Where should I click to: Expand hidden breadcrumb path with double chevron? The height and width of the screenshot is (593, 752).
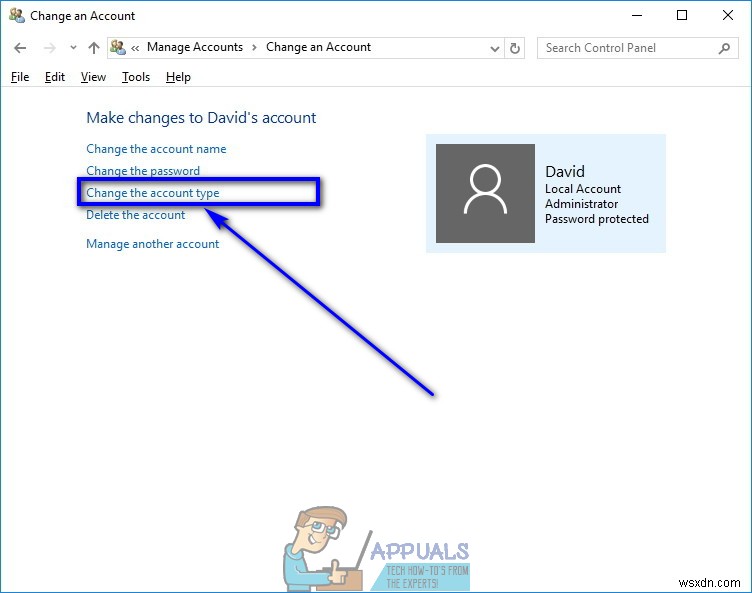[x=135, y=48]
